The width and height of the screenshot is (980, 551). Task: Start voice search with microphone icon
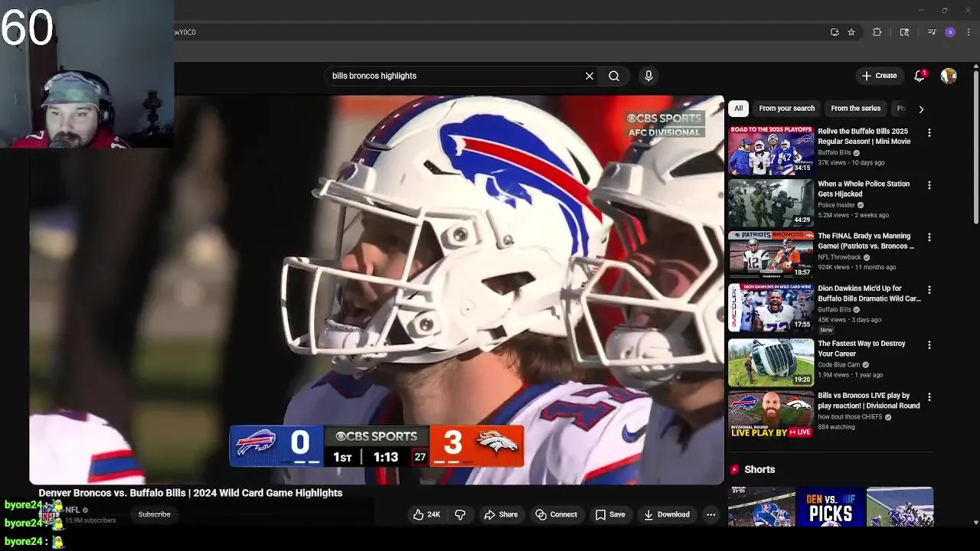[648, 76]
